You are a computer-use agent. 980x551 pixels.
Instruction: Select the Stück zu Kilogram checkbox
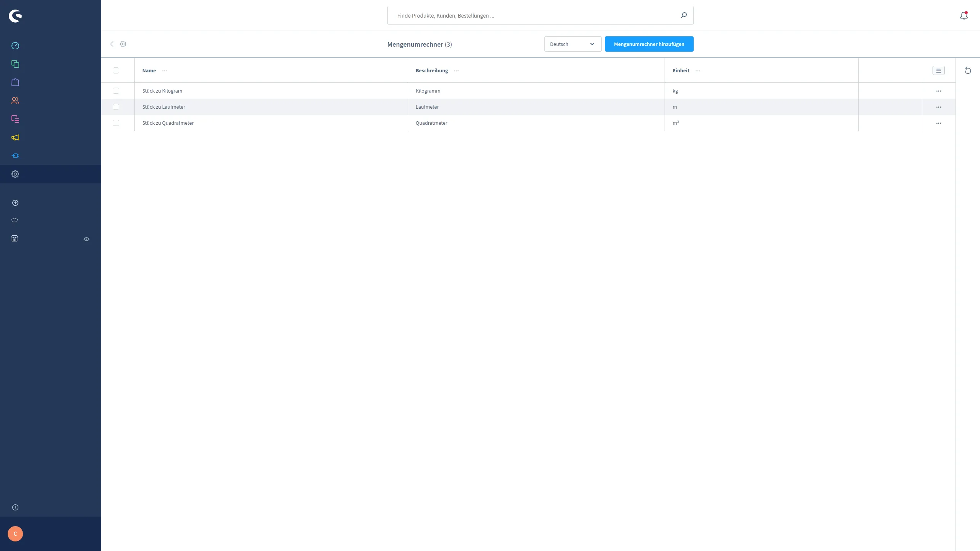[116, 91]
